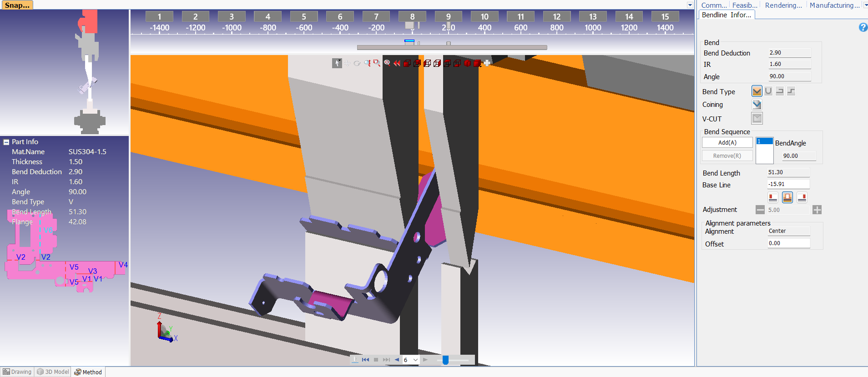The image size is (868, 377).
Task: Open the bend step number dropdown
Action: click(415, 360)
